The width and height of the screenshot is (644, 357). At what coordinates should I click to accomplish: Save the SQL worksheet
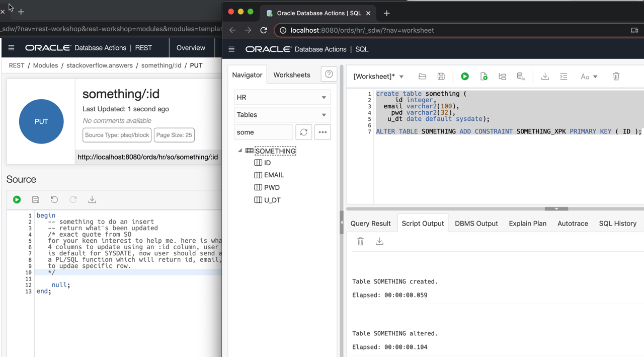[x=441, y=77]
